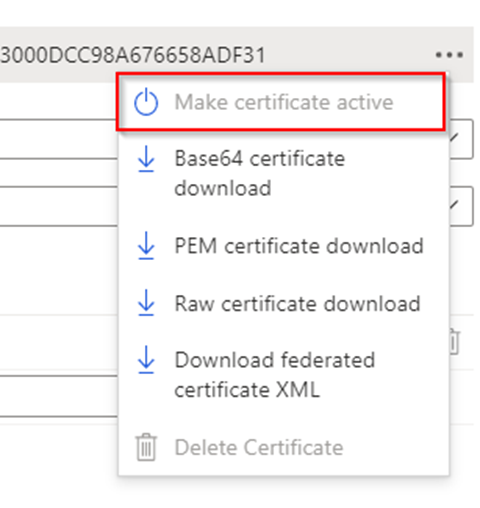Choose Delete Certificate at the menu bottom
This screenshot has height=508, width=480.
pos(283,447)
